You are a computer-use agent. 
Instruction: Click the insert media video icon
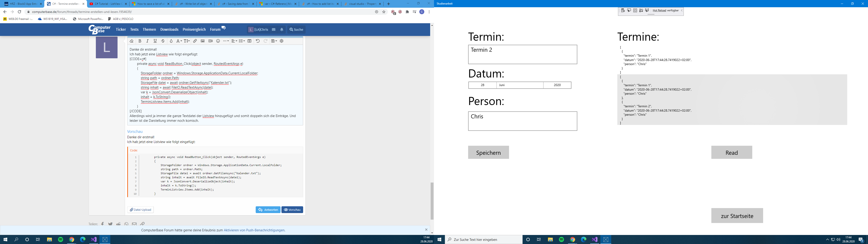coord(210,41)
